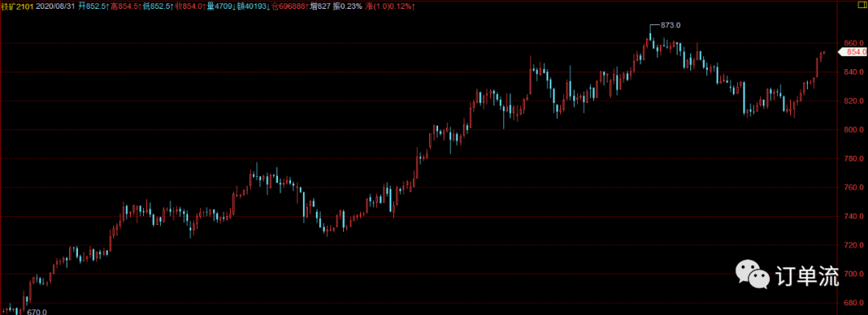Click the 760.0 price axis label
Viewport: 868px width, 315px height.
point(854,187)
